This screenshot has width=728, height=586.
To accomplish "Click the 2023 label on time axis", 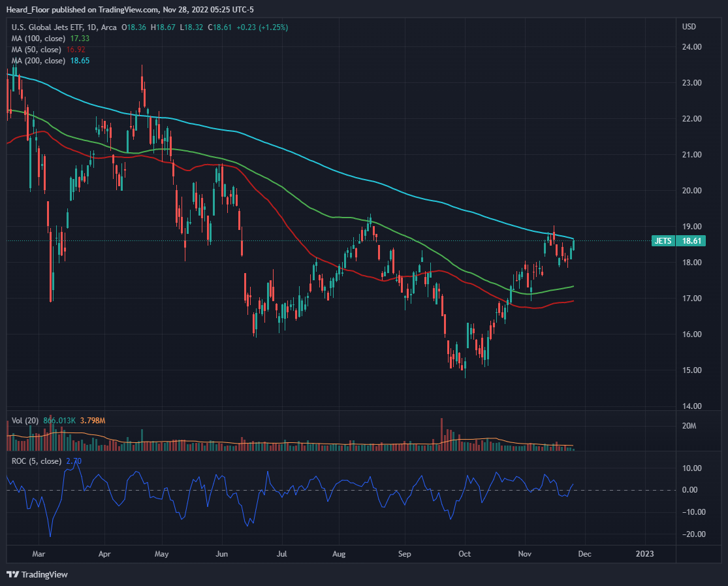I will click(x=644, y=554).
